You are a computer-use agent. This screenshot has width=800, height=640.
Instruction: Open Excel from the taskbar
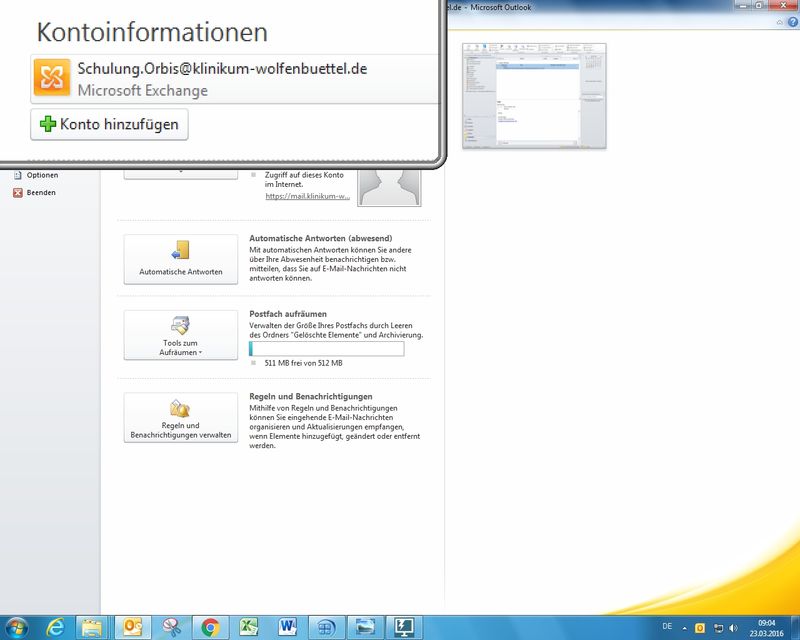[x=248, y=627]
